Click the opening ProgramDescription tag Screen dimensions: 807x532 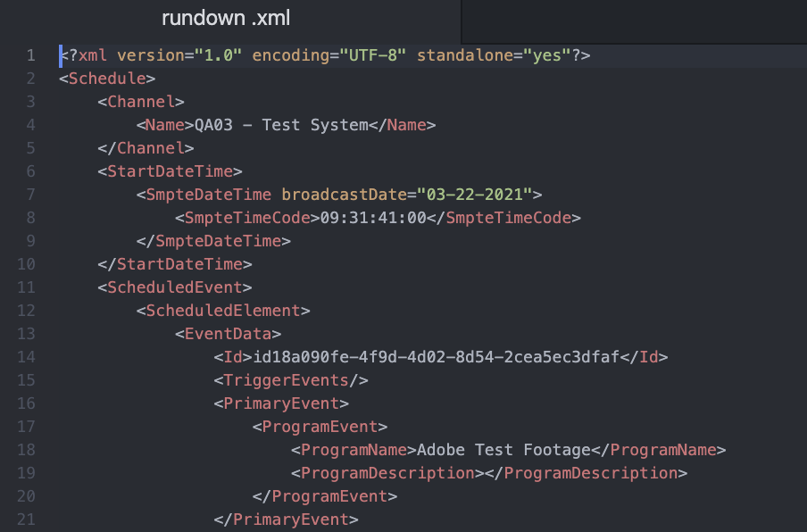[x=387, y=473]
